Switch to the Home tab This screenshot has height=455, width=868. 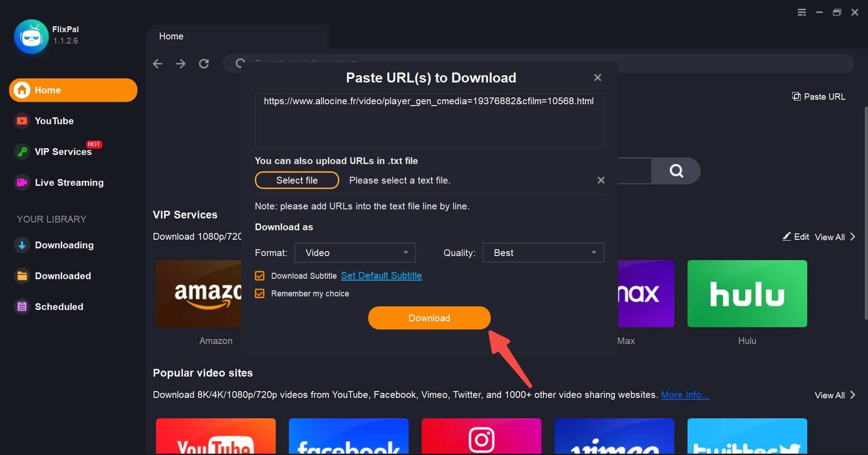pyautogui.click(x=171, y=36)
